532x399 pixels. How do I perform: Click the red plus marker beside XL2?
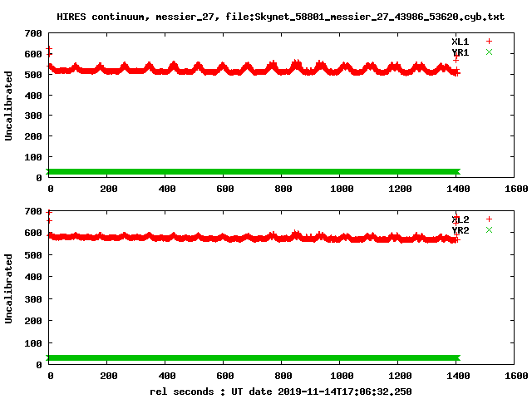point(489,219)
